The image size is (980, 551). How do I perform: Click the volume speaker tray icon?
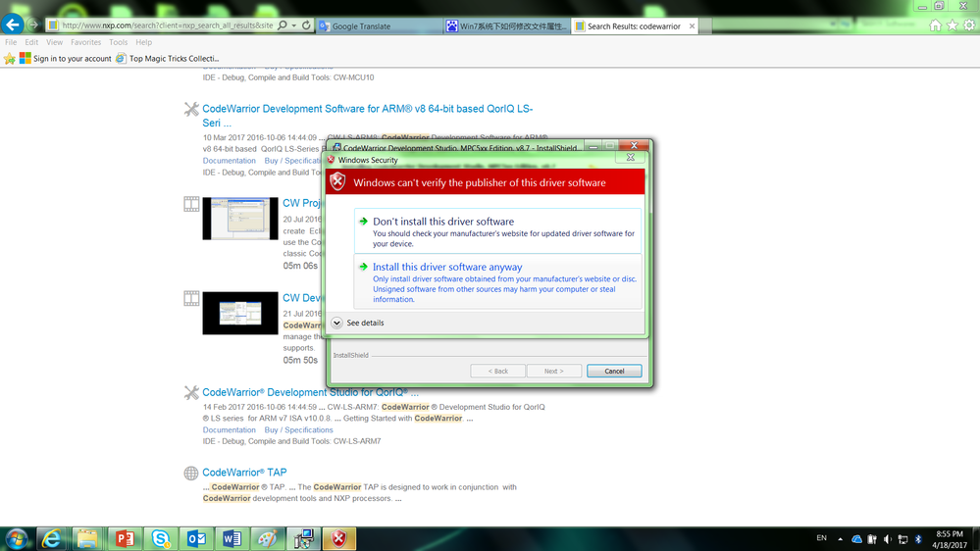pos(887,538)
